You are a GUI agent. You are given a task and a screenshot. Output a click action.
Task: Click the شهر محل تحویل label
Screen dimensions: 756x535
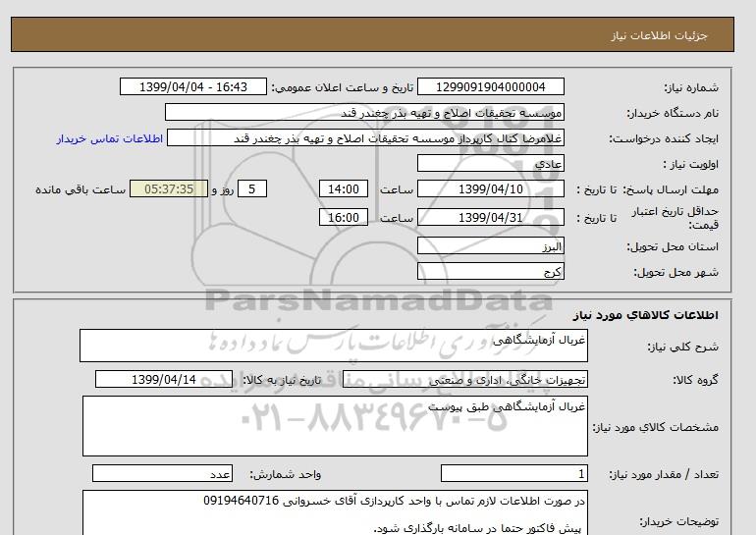(x=675, y=272)
